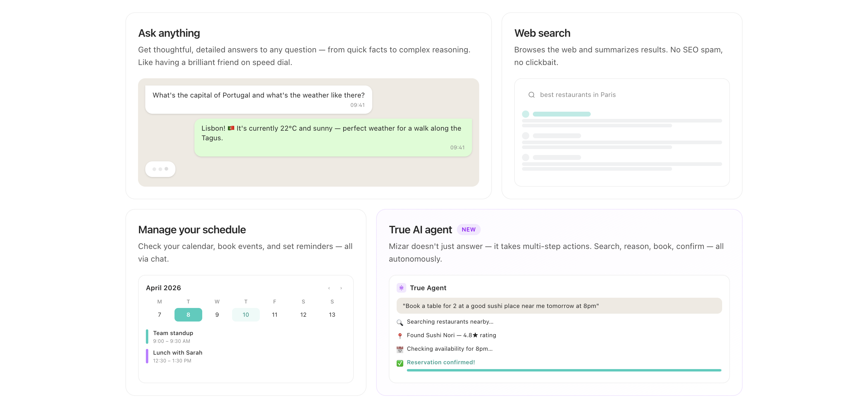Viewport: 868px width, 404px height.
Task: Click the sushi booking prompt box
Action: (559, 306)
